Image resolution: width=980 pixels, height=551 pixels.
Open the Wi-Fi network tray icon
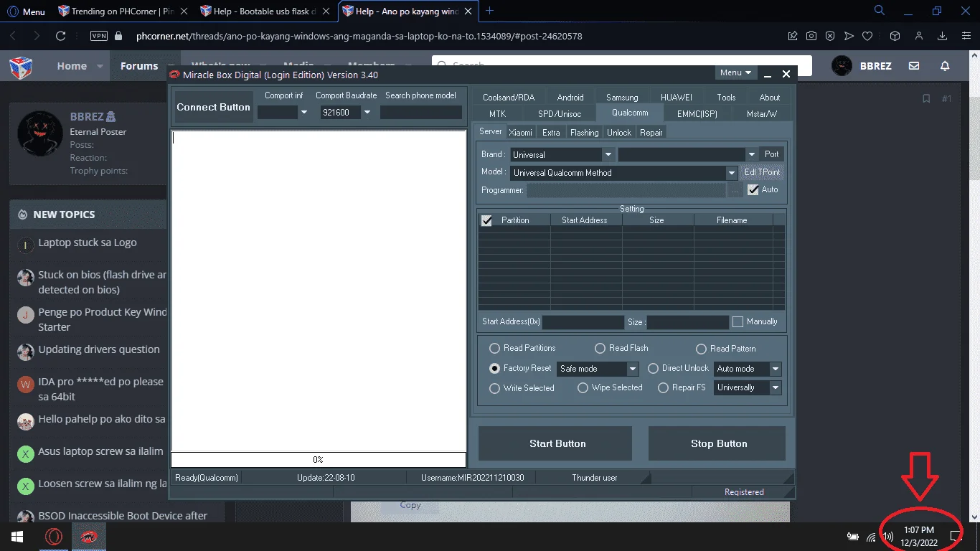tap(872, 537)
